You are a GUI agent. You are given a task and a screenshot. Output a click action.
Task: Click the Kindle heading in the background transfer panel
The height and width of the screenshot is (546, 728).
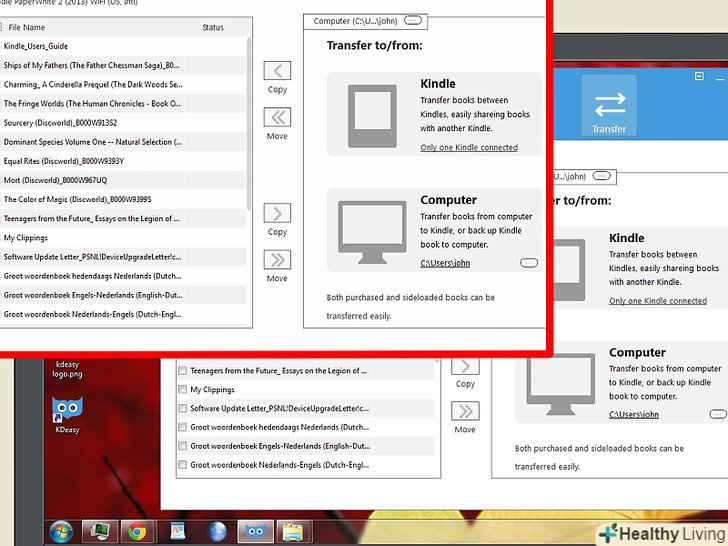tap(626, 238)
